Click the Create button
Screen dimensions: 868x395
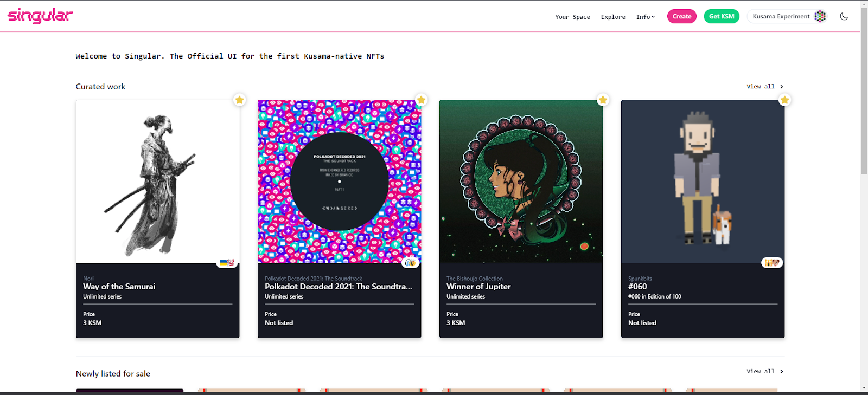[682, 16]
